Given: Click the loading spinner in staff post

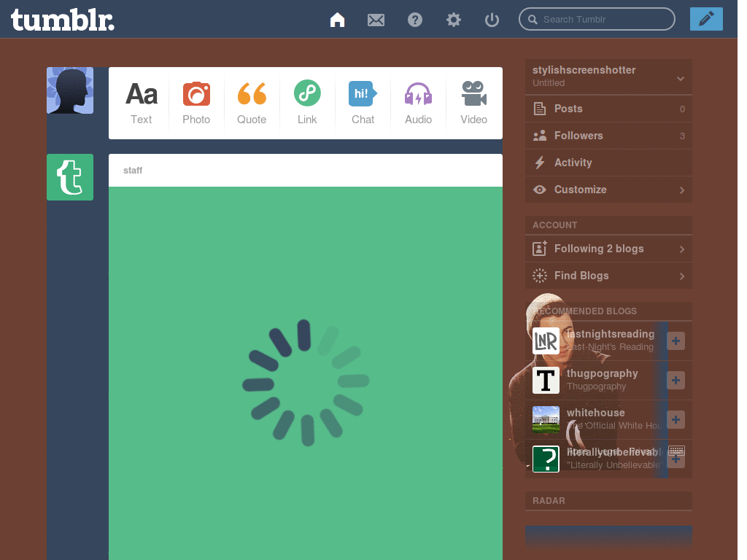Looking at the screenshot, I should pyautogui.click(x=306, y=383).
